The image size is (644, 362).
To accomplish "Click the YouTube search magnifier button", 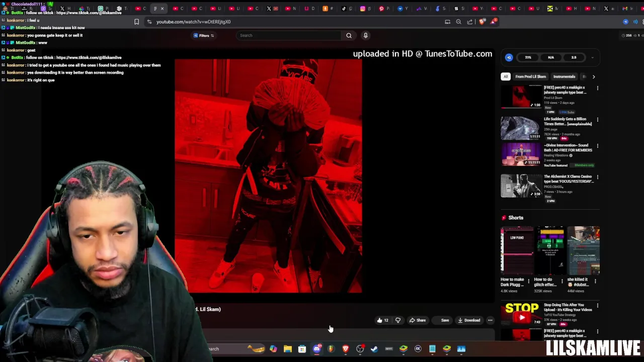I will [x=349, y=35].
